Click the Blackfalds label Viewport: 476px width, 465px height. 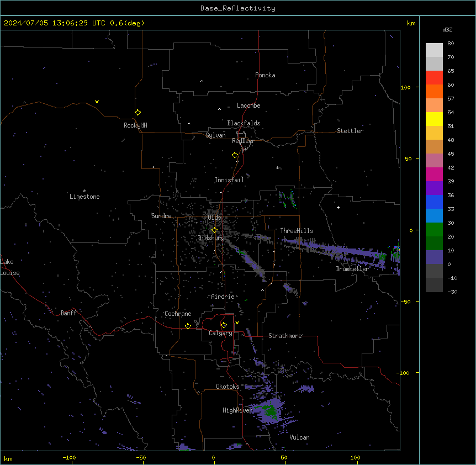tap(244, 123)
